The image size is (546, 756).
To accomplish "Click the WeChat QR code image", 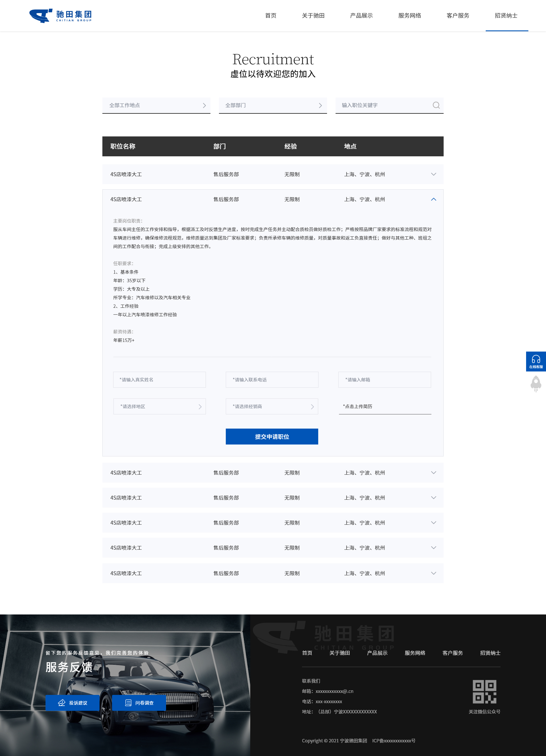I will [484, 692].
